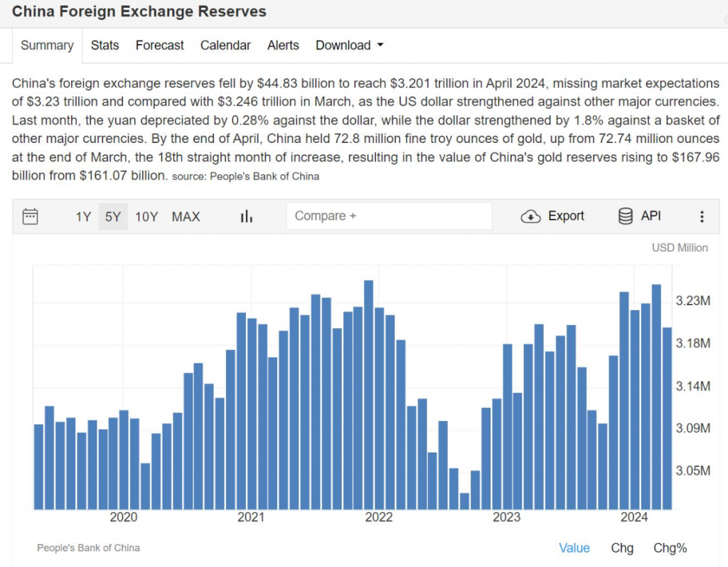The width and height of the screenshot is (728, 567).
Task: Click the Compare + input field
Action: pos(389,216)
